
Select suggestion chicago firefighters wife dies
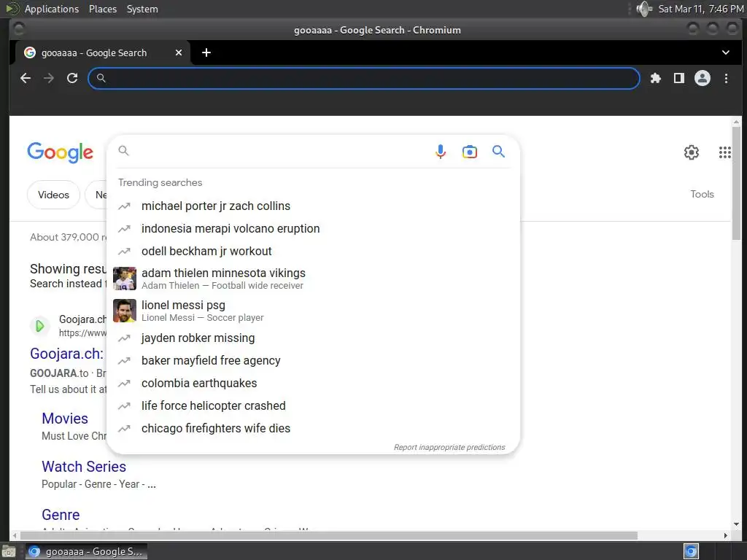click(x=314, y=428)
